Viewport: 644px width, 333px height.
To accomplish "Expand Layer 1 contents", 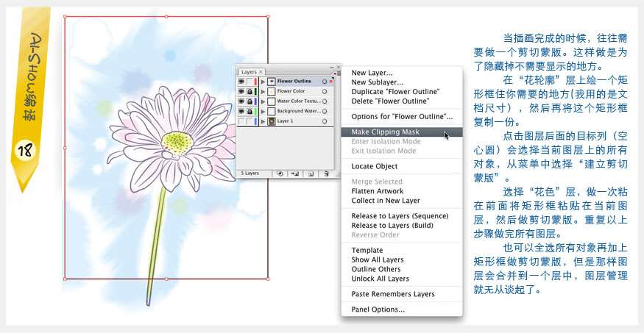I will click(x=263, y=121).
